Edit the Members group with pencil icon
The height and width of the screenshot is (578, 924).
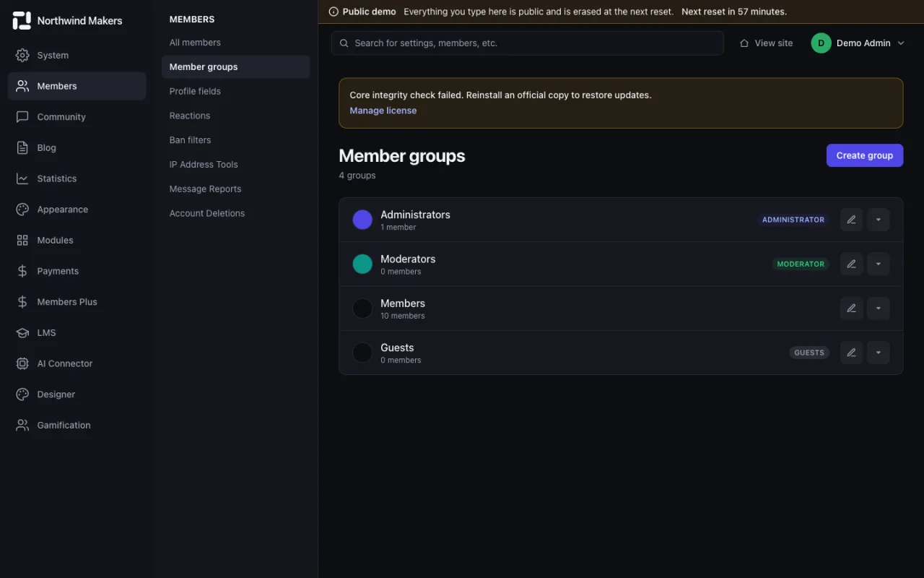[x=851, y=309]
